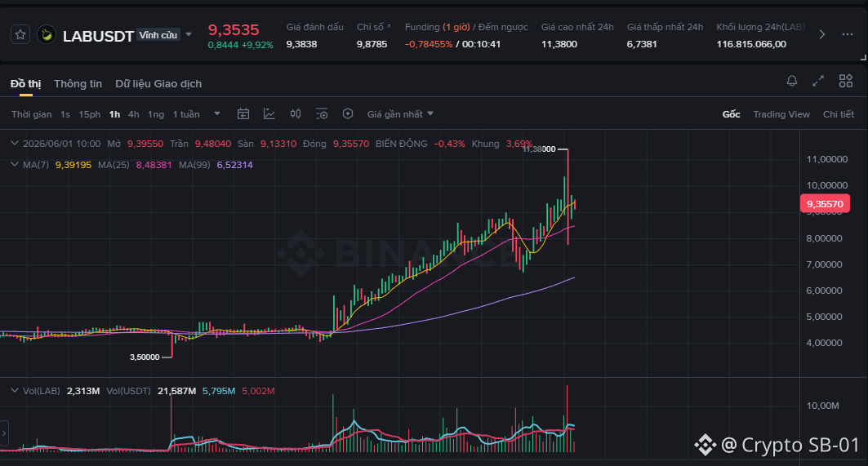
Task: Click the 10,00M volume axis label
Action: [x=822, y=406]
